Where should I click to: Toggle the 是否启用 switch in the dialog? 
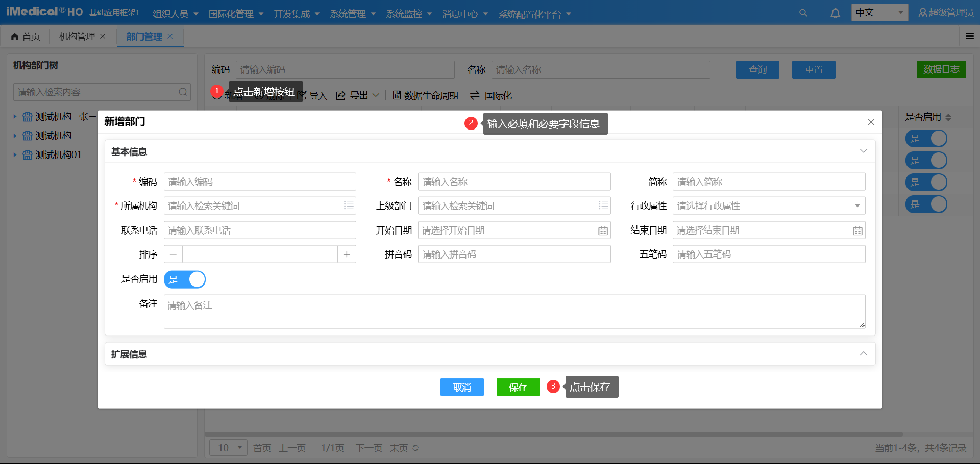185,279
